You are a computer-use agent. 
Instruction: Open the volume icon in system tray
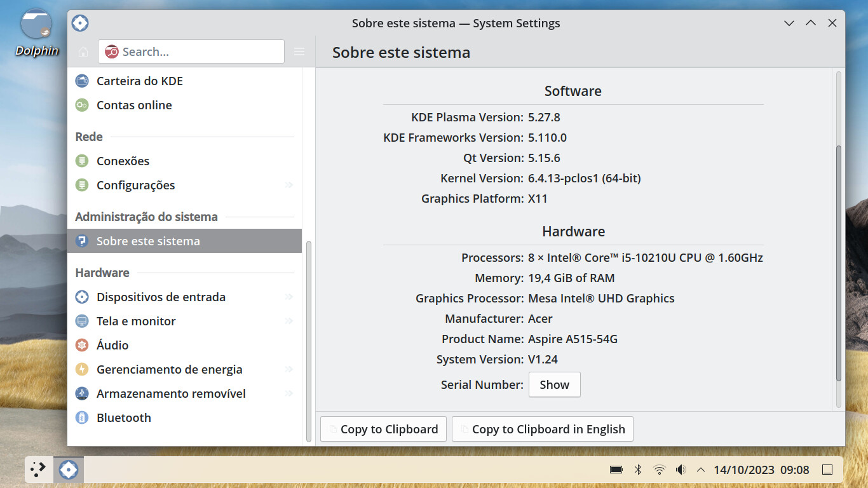681,470
